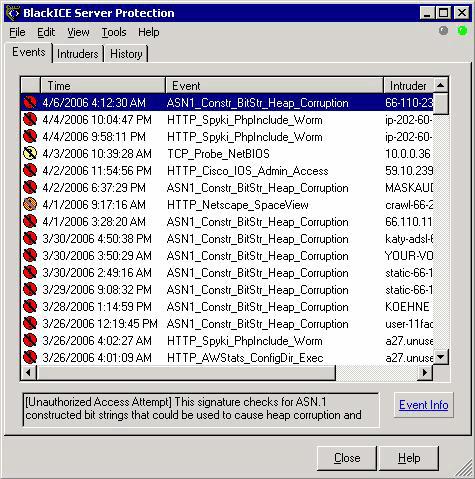Open the Event Info link
Screen dimensions: 475x479
tap(424, 405)
